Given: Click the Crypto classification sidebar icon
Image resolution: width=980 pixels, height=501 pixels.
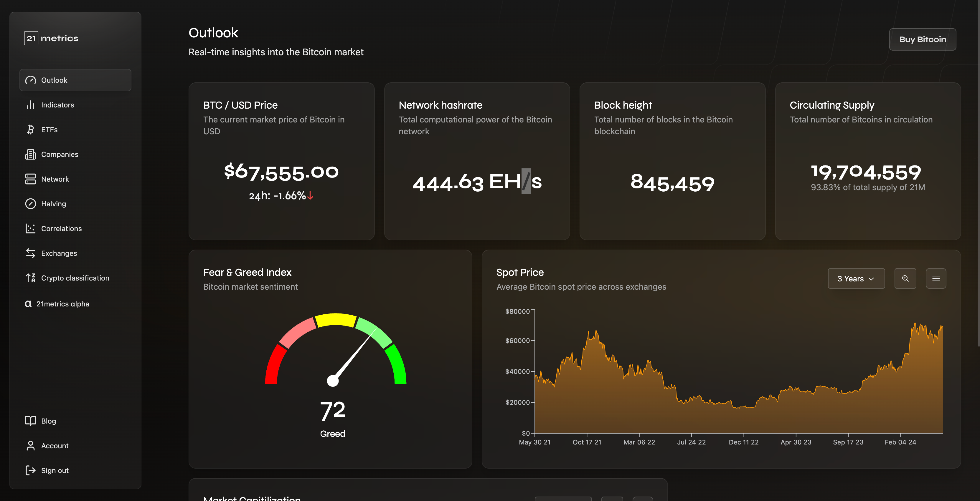Looking at the screenshot, I should [30, 277].
